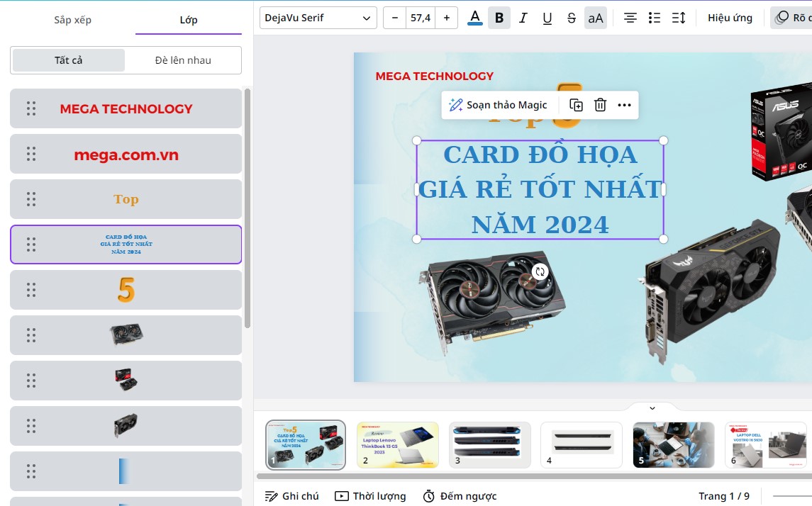Image resolution: width=812 pixels, height=506 pixels.
Task: Click Trang 1 / 9 page indicator
Action: coord(724,496)
